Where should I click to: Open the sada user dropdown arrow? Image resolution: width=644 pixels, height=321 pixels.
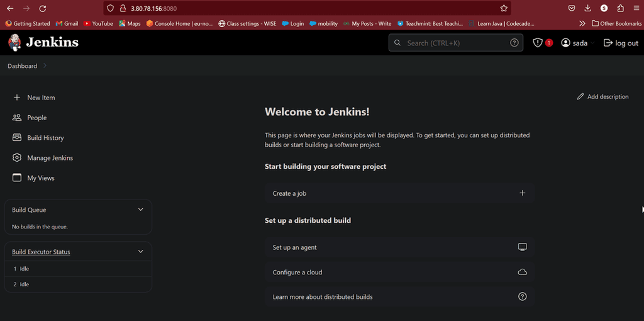click(x=592, y=43)
